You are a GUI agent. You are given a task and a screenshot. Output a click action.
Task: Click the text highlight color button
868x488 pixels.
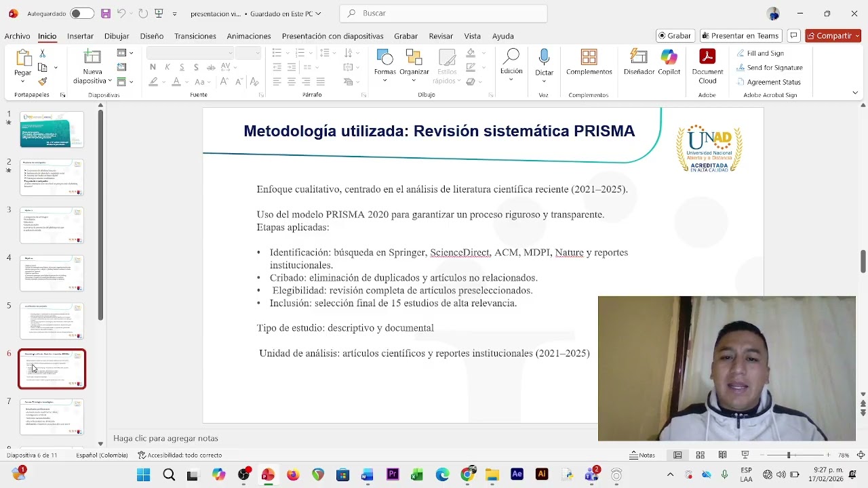tap(153, 81)
